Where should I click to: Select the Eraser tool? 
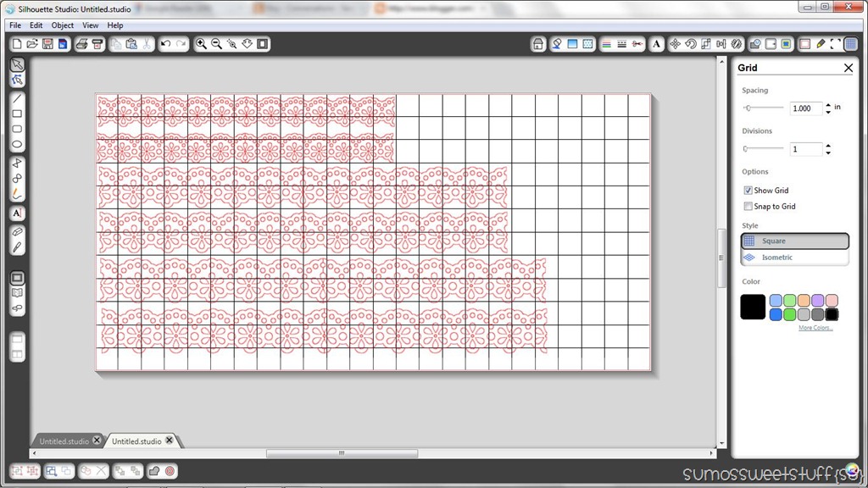(x=17, y=232)
